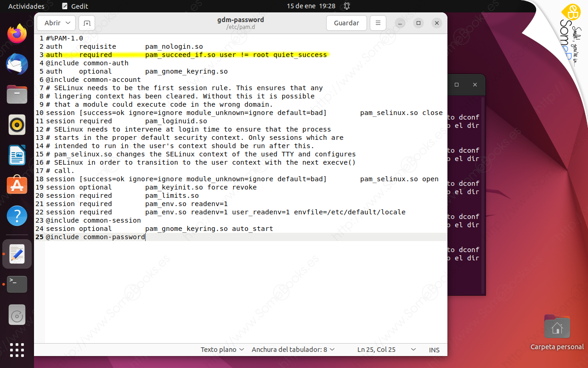This screenshot has height=368, width=588.
Task: Toggle INS overwrite mode in the status bar
Action: (x=434, y=350)
